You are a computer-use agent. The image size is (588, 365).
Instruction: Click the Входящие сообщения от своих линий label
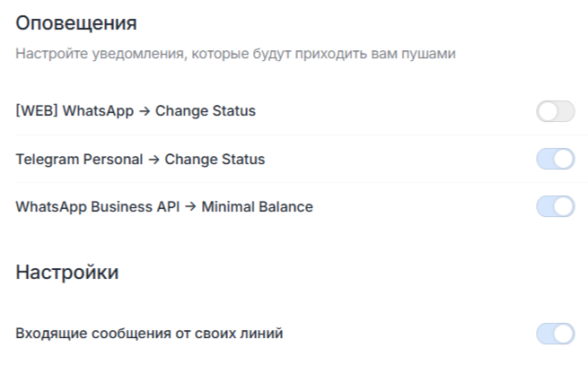click(150, 335)
